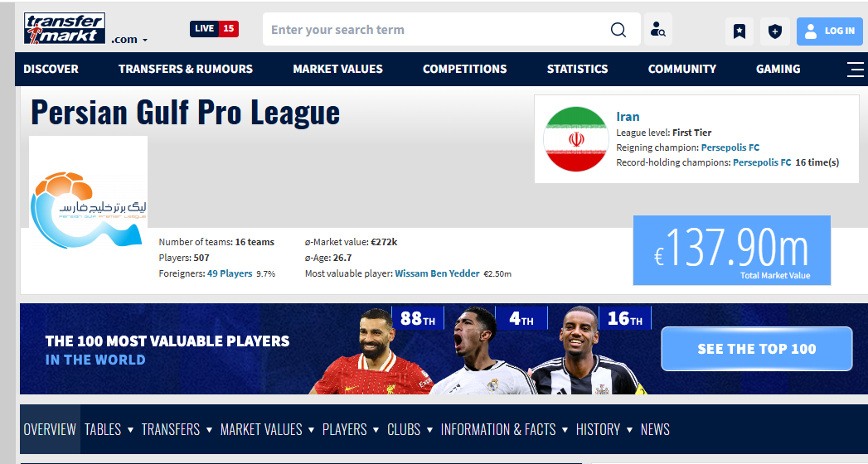Click the search term input field
Viewport: 868px width, 464px height.
click(435, 30)
